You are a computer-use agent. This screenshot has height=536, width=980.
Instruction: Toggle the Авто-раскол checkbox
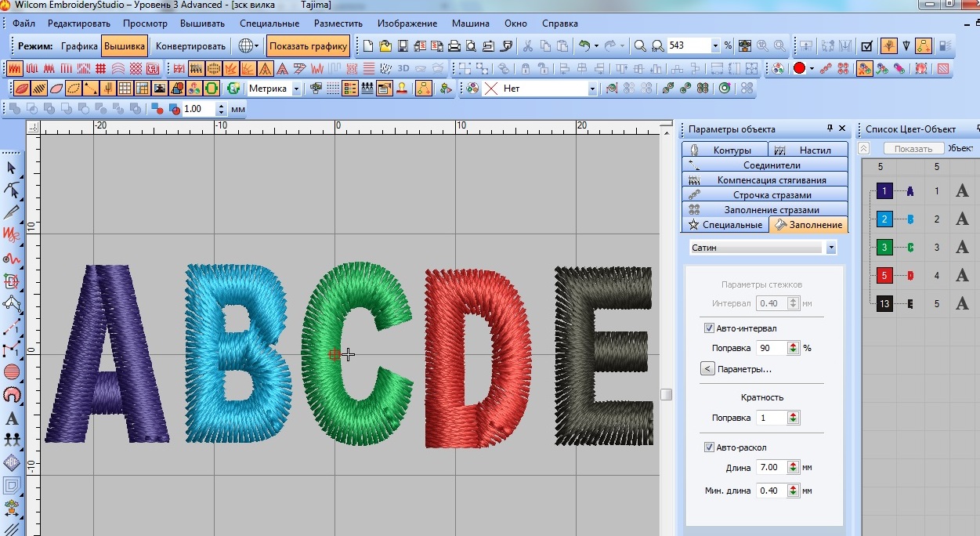coord(710,447)
